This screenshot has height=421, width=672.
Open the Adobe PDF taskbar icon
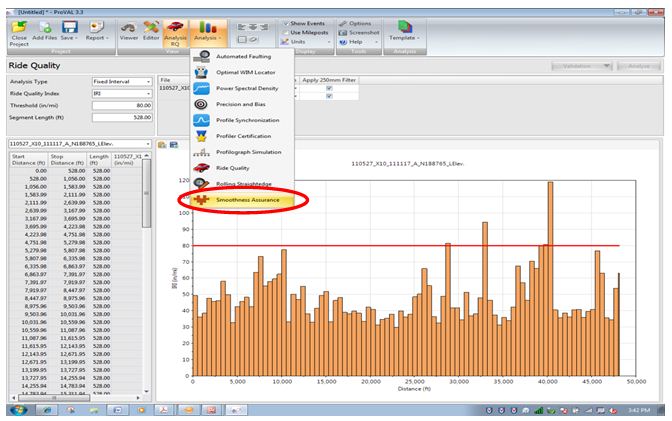164,410
